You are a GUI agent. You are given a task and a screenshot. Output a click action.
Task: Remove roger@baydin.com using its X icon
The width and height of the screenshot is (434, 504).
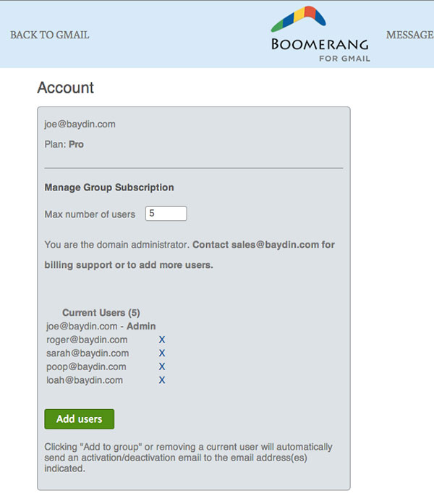tap(162, 340)
